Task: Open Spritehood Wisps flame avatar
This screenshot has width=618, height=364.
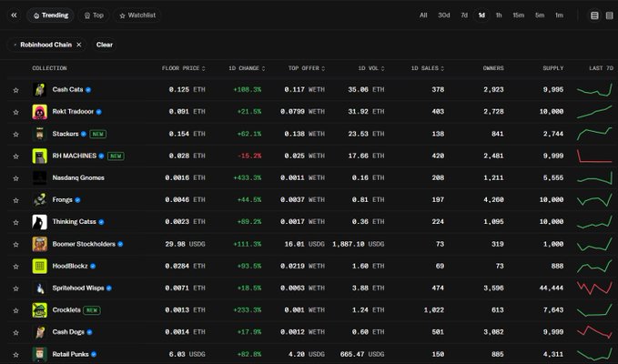Action: pos(39,288)
